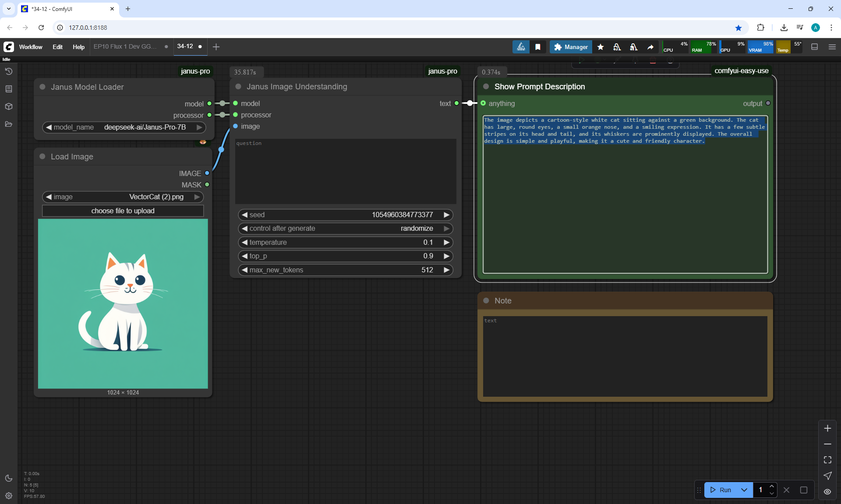Image resolution: width=841 pixels, height=504 pixels.
Task: Open the Manager button
Action: (571, 47)
